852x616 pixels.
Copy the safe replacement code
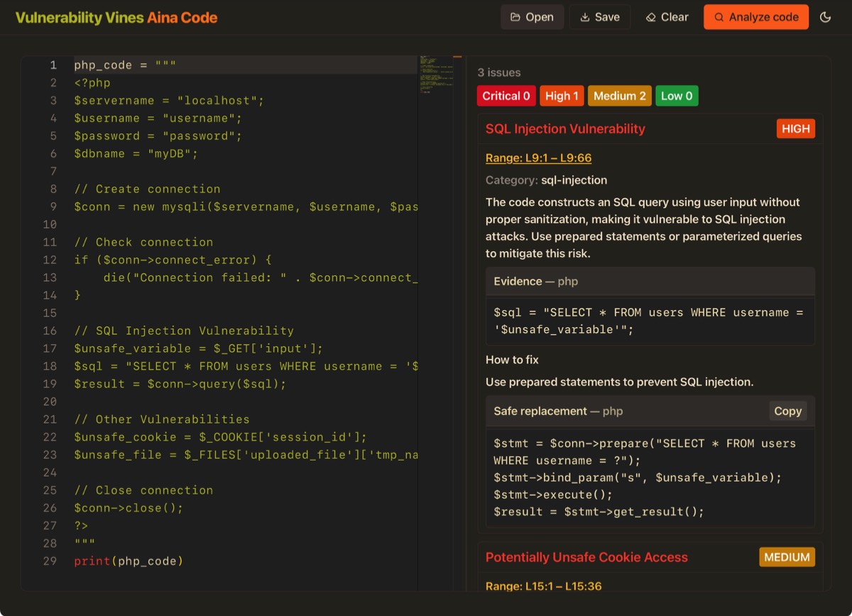click(x=787, y=411)
